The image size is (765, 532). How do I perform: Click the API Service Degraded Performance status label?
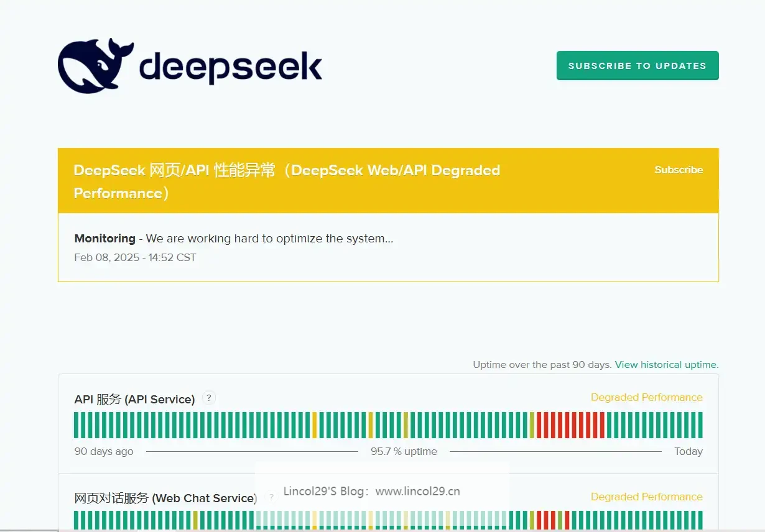coord(646,398)
